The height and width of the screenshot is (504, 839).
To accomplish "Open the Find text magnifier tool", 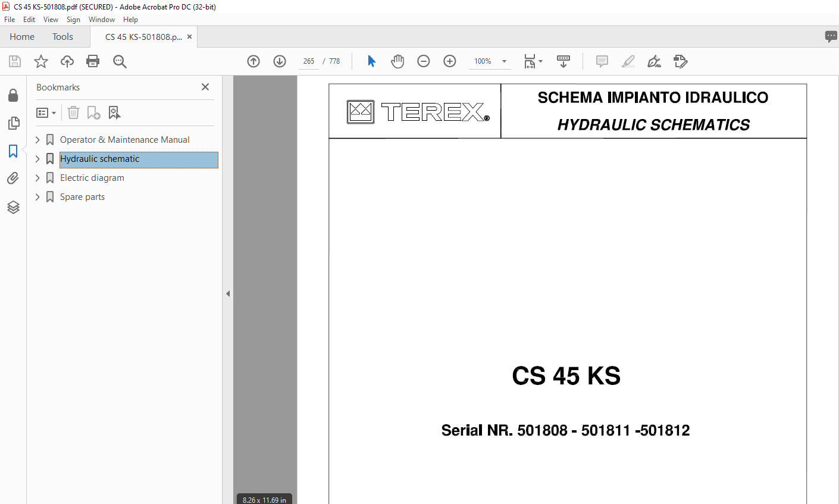I will (120, 61).
